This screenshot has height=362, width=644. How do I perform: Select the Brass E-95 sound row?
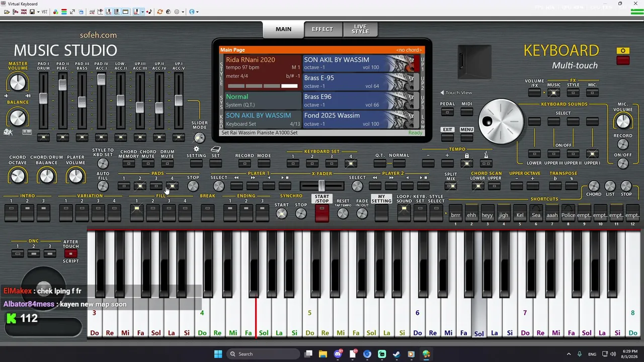[361, 82]
